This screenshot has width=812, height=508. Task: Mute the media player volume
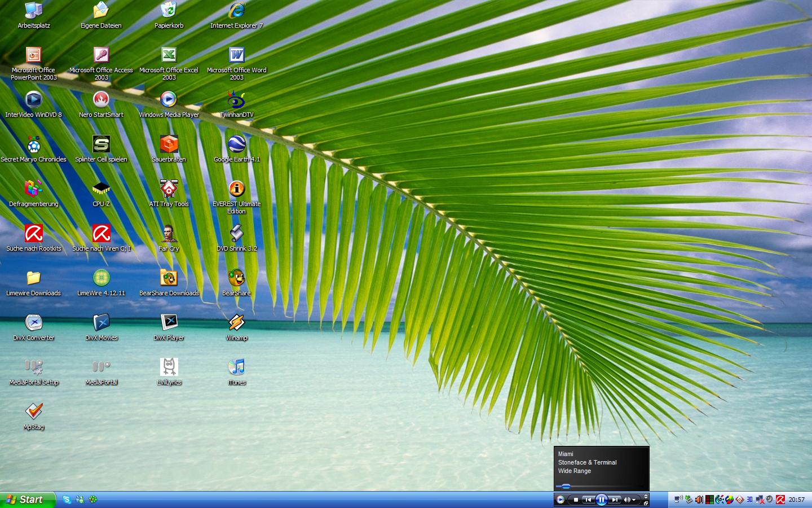point(627,500)
